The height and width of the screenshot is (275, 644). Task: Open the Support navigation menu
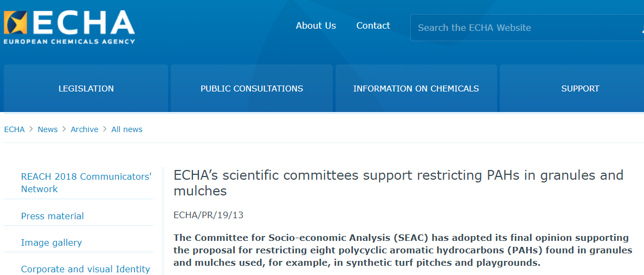[580, 88]
